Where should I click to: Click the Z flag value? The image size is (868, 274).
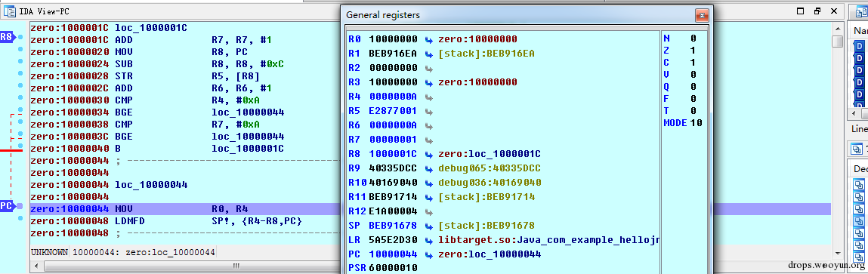coord(693,51)
